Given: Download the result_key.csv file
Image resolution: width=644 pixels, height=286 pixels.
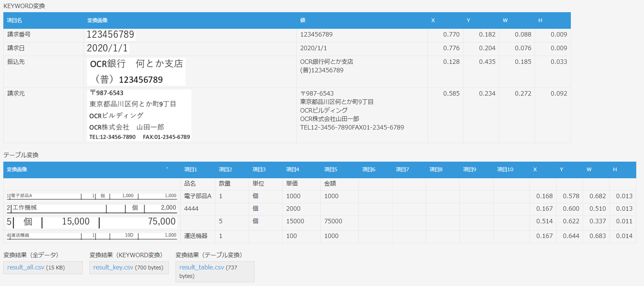Looking at the screenshot, I should 113,268.
